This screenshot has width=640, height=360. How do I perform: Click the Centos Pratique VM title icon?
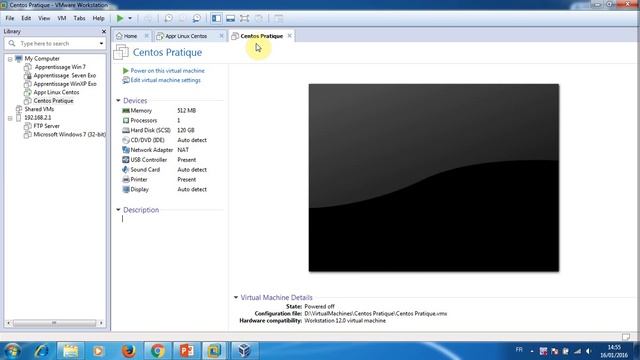pos(121,52)
